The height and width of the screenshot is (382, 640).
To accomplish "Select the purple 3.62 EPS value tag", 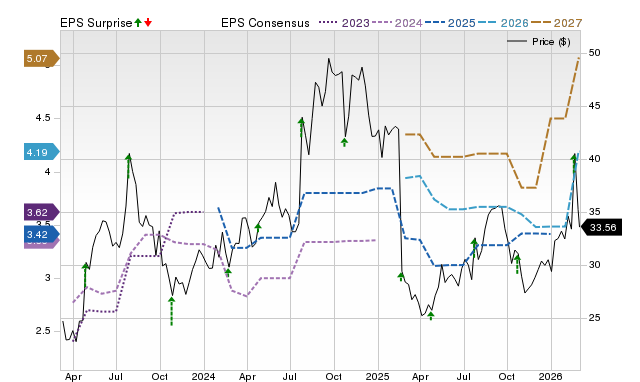I will (42, 212).
